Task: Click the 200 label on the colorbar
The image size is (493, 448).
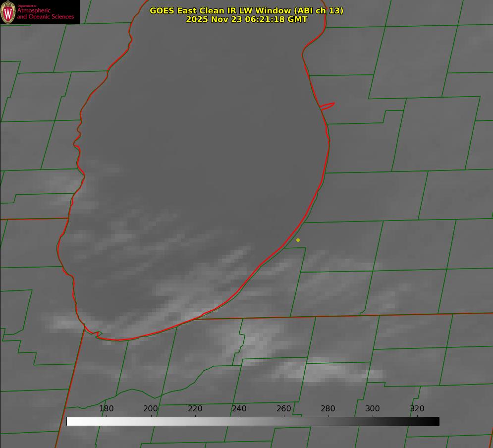Action: (x=151, y=409)
